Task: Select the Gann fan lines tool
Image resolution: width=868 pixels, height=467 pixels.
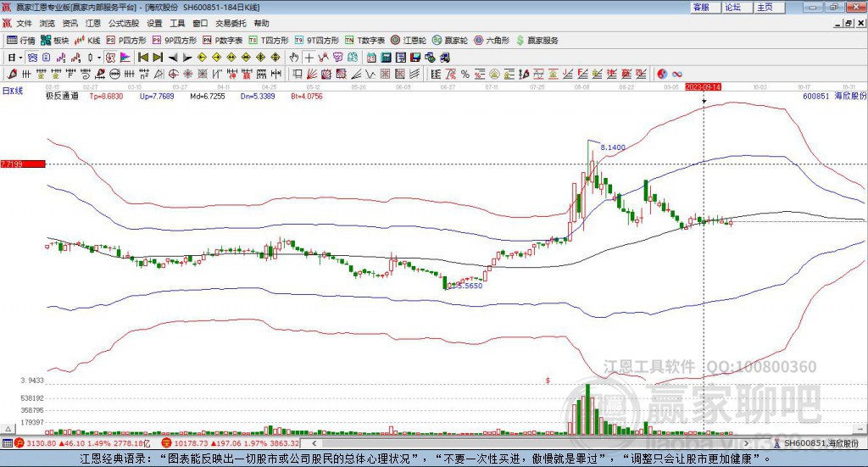Action: click(312, 74)
